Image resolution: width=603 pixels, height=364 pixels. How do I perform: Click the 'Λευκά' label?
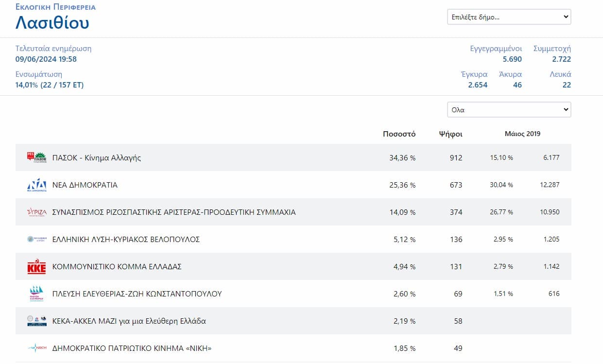560,74
